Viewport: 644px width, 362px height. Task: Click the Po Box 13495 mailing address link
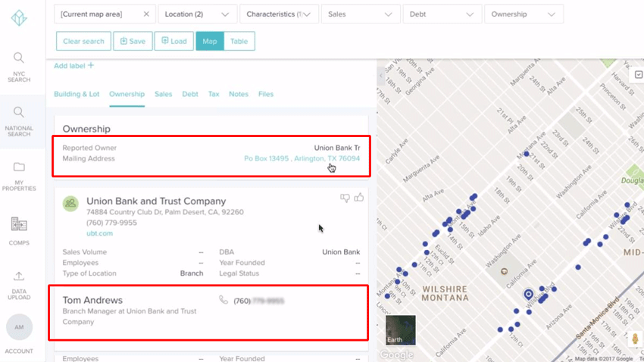click(x=302, y=158)
